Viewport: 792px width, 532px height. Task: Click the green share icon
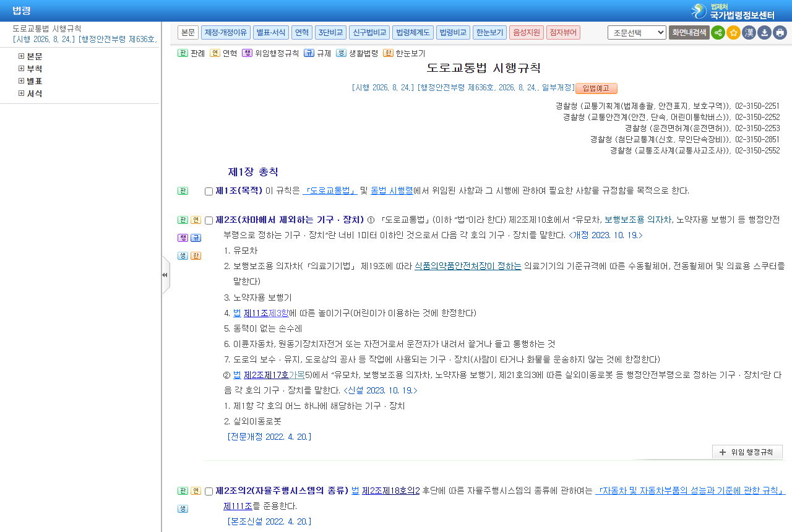pos(718,32)
